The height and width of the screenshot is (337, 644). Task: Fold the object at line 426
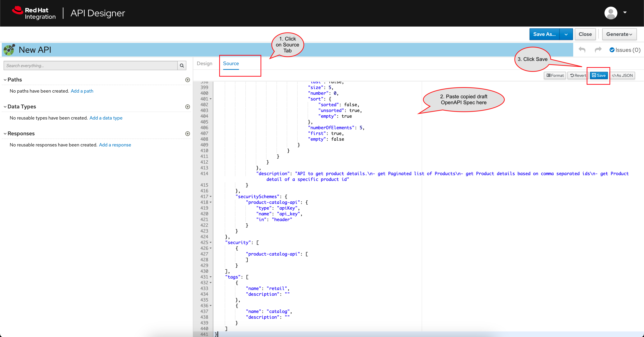tap(210, 248)
